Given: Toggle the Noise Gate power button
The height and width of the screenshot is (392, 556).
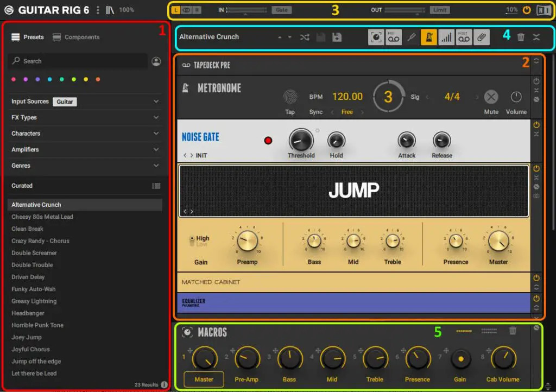Looking at the screenshot, I should [x=536, y=125].
